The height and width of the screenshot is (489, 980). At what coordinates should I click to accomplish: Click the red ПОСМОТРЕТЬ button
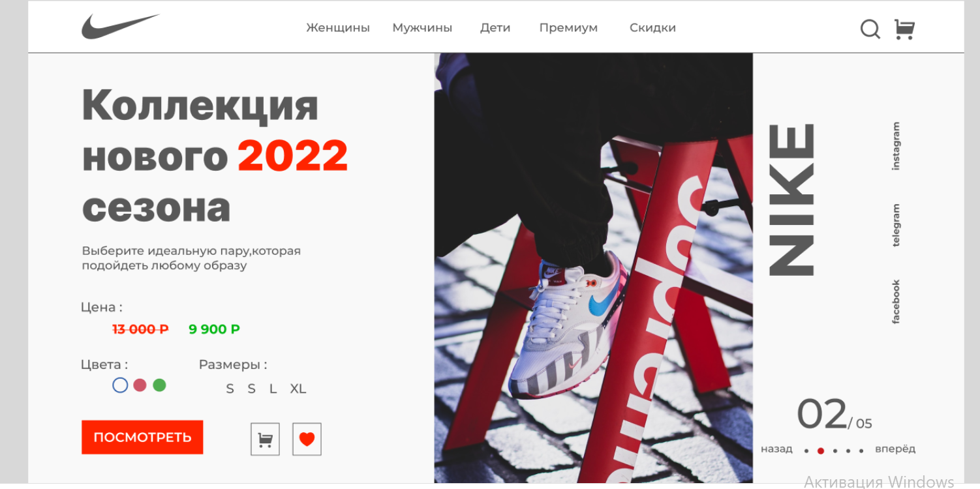pos(142,437)
